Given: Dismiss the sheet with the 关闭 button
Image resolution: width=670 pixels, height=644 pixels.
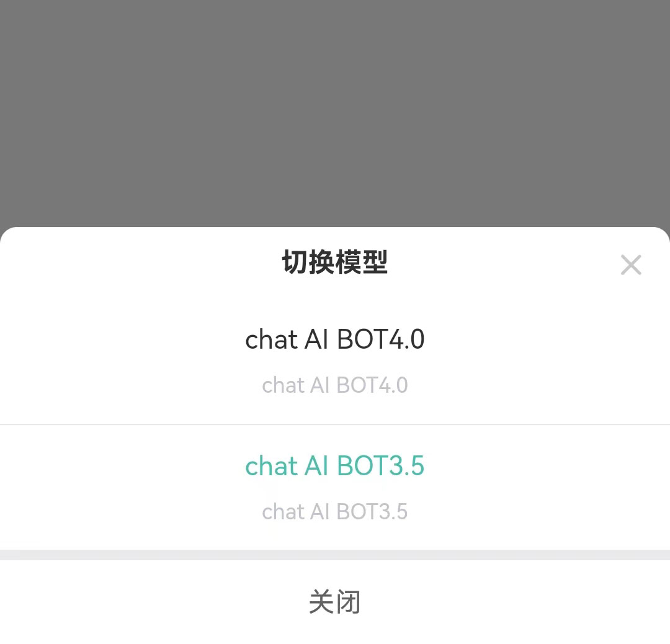Looking at the screenshot, I should [334, 601].
